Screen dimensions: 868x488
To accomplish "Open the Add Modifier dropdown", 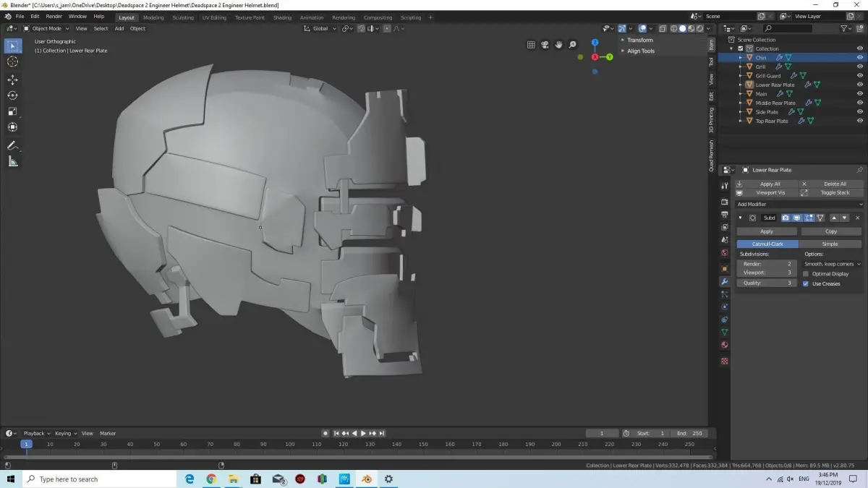I will 799,205.
